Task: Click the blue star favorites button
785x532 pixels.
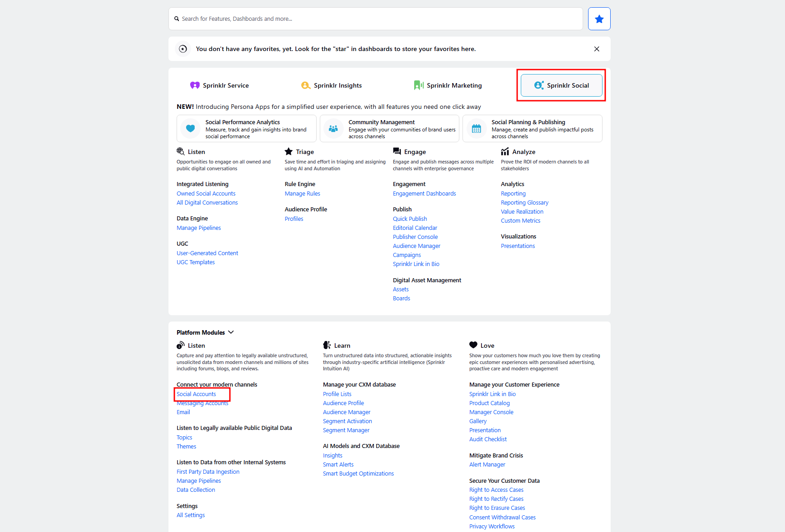Action: pyautogui.click(x=599, y=19)
